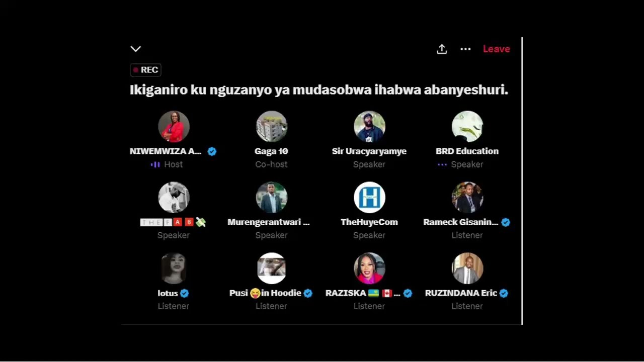Leave the Space
This screenshot has height=362, width=644.
pyautogui.click(x=497, y=49)
